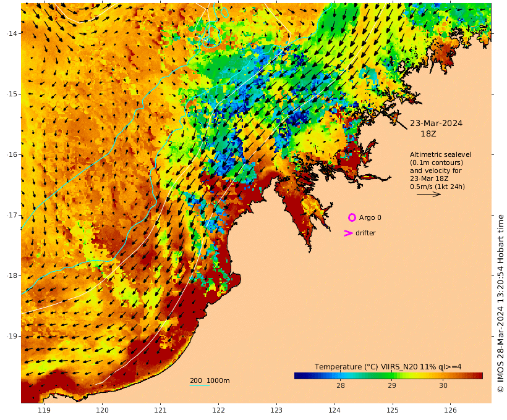
Task: Click the cyan 200m depth contour legend line
Action: pyautogui.click(x=200, y=386)
